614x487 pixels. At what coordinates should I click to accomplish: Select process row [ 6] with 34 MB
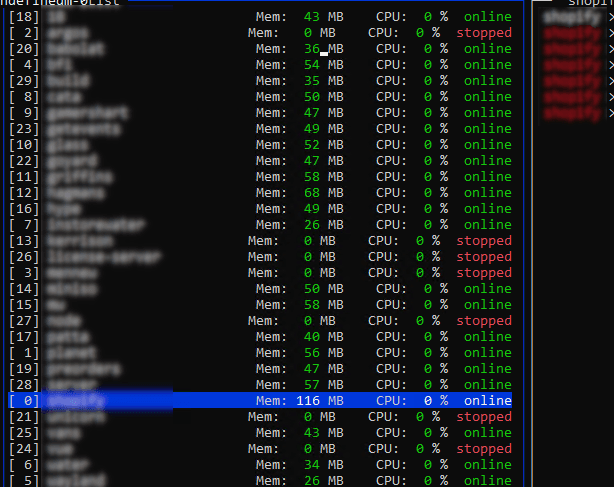click(260, 465)
